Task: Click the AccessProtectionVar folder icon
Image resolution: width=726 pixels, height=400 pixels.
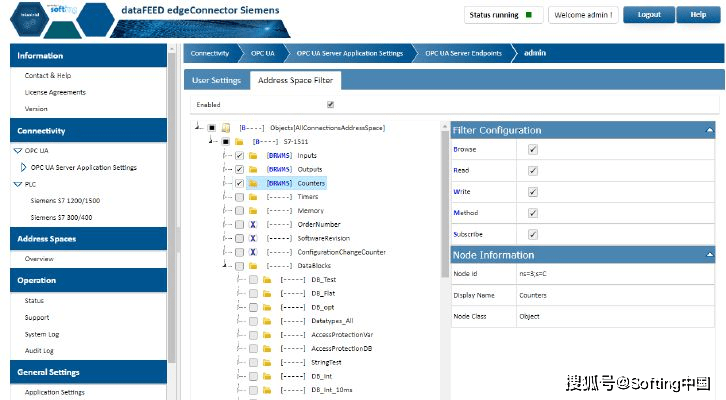Action: coord(267,335)
